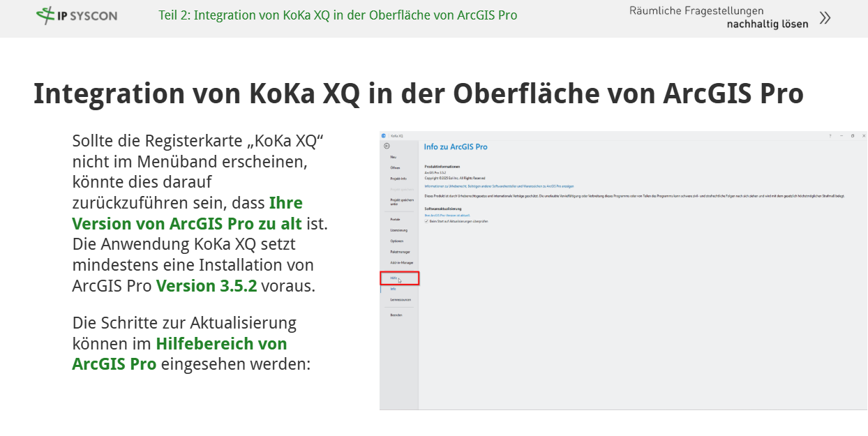Minimize the ArcGIS Pro window
The height and width of the screenshot is (436, 868).
(841, 135)
